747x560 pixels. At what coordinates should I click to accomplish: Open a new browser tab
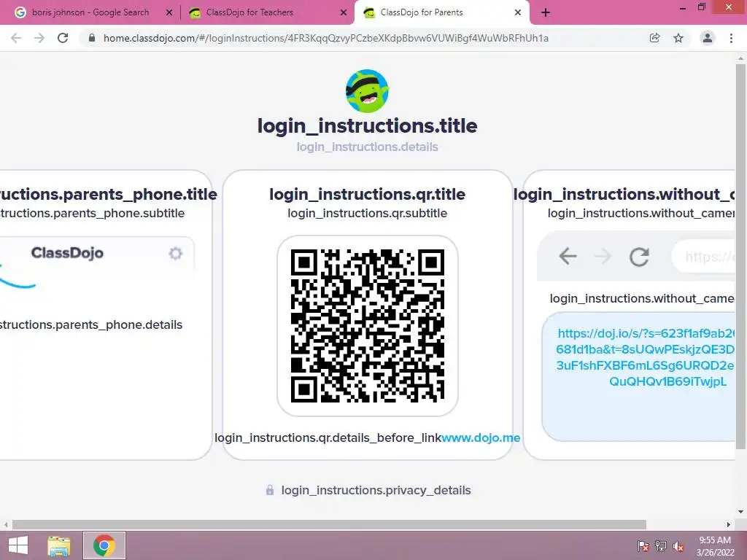(x=546, y=13)
